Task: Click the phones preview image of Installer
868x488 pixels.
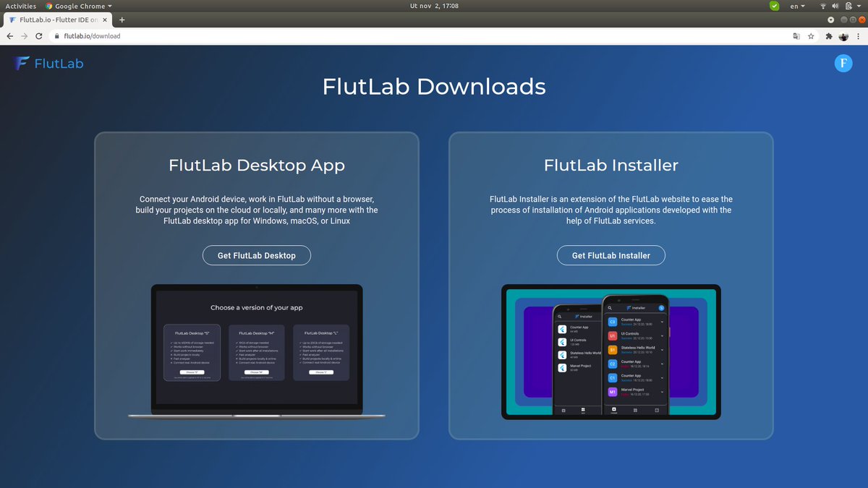Action: (x=611, y=351)
